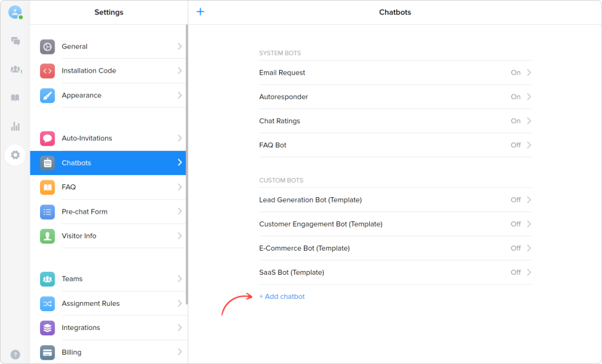602x364 pixels.
Task: Click the Visitor Info person icon
Action: pyautogui.click(x=47, y=235)
